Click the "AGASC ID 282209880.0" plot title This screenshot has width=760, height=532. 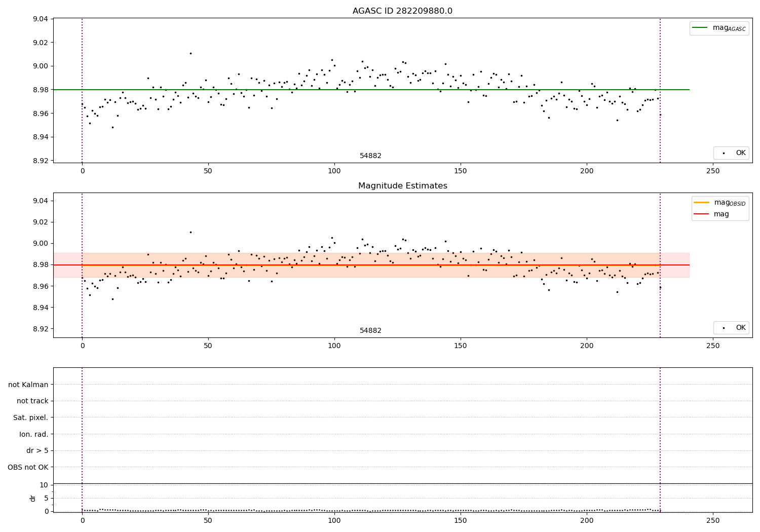coord(402,11)
